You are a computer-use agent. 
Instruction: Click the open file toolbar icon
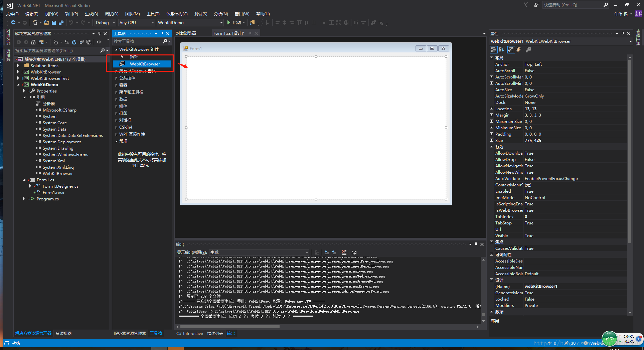(46, 23)
